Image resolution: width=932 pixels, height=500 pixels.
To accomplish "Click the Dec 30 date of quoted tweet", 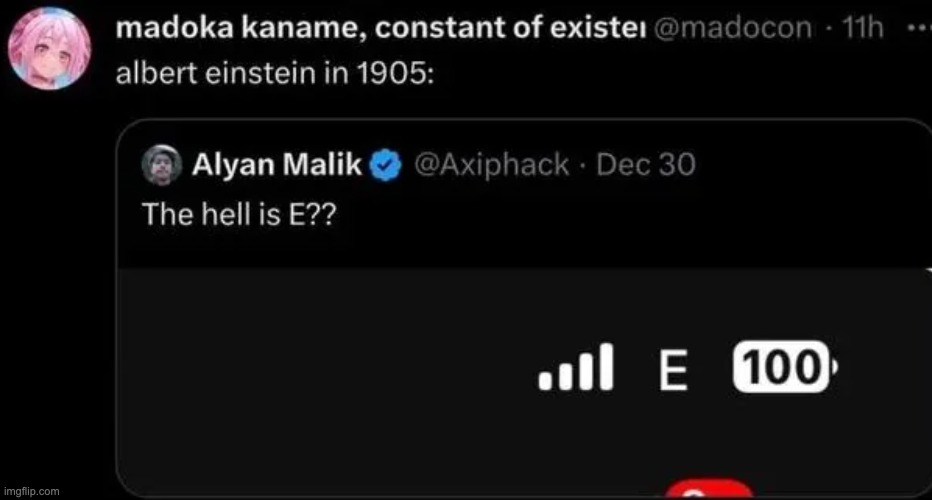I will (645, 165).
